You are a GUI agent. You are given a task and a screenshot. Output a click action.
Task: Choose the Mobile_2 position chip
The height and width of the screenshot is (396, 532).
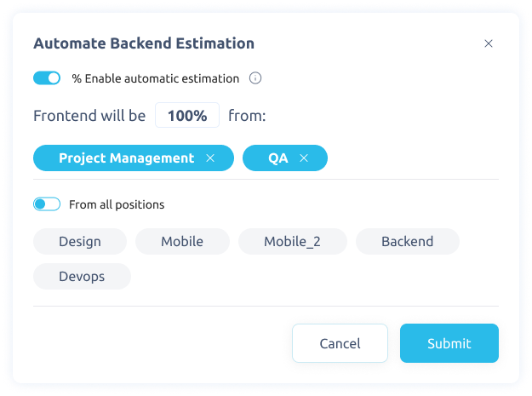coord(292,242)
